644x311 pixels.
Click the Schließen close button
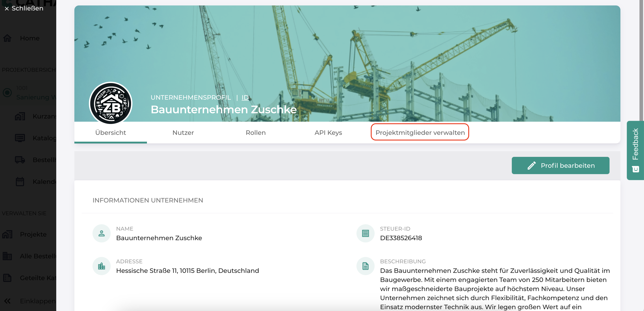tap(24, 8)
